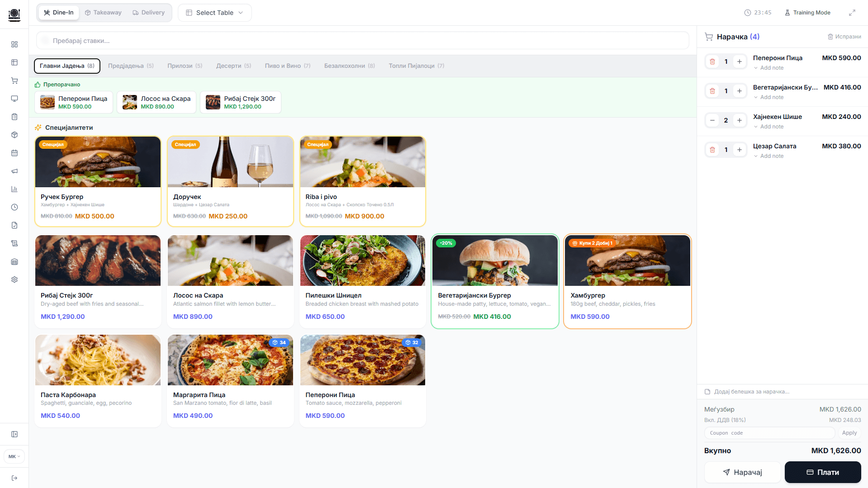Open the MK language selector
868x488 pixels.
(x=14, y=456)
